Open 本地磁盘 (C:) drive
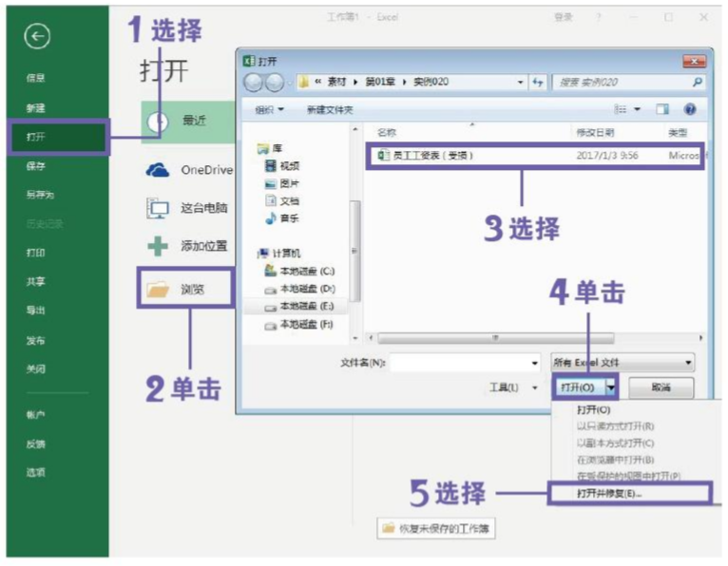728x566 pixels. pos(299,271)
